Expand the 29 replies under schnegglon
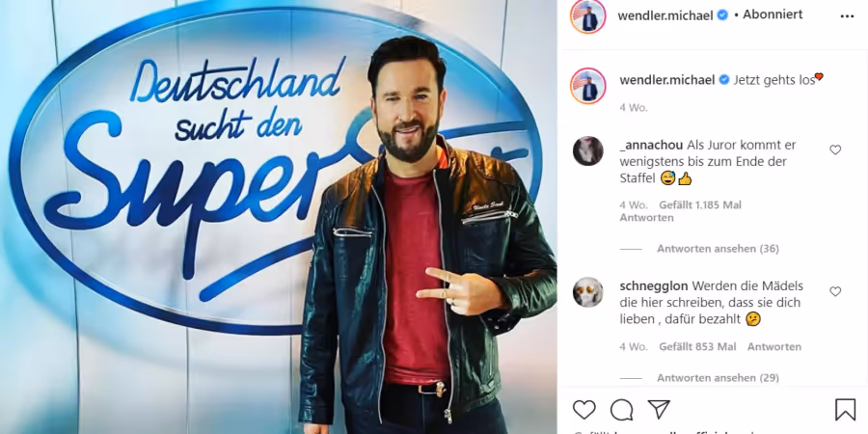 [x=718, y=378]
